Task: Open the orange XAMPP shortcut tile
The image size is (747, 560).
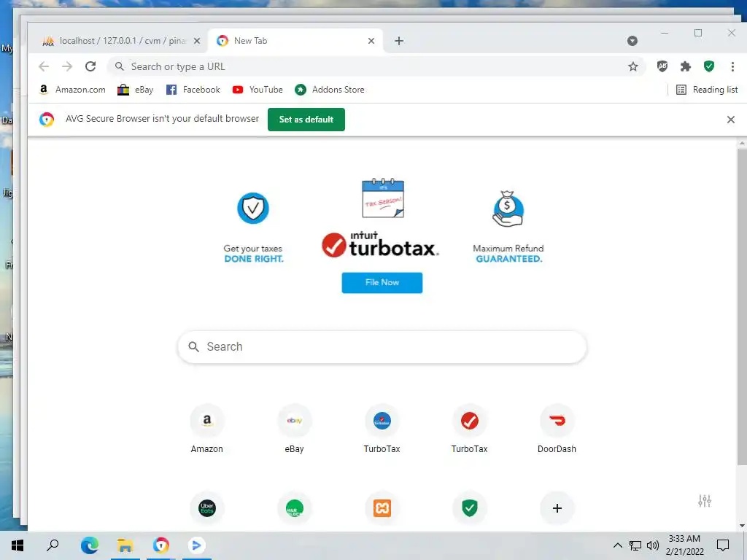Action: coord(382,508)
